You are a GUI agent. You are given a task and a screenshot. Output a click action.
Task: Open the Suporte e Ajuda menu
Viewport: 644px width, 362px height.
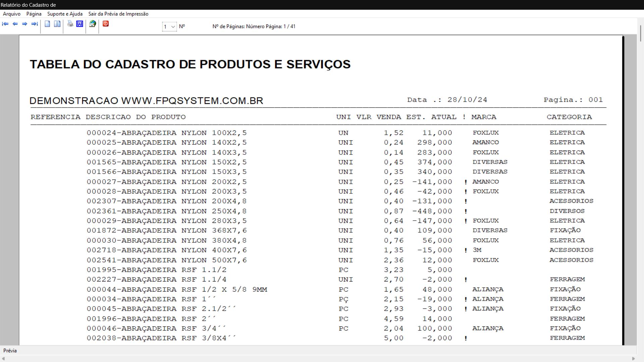point(65,14)
